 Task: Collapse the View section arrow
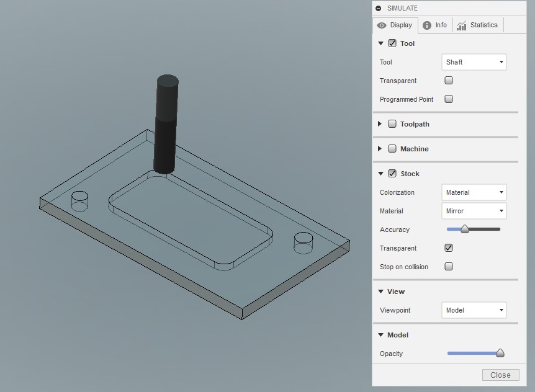coord(381,292)
